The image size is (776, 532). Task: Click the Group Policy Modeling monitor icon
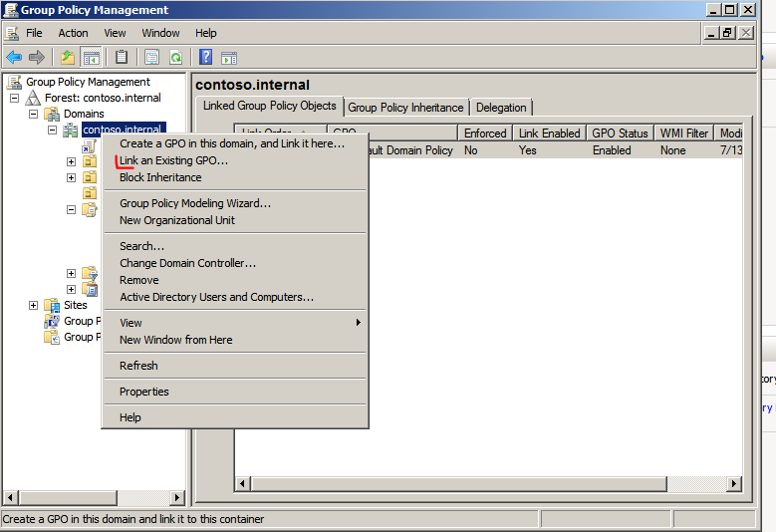(52, 321)
